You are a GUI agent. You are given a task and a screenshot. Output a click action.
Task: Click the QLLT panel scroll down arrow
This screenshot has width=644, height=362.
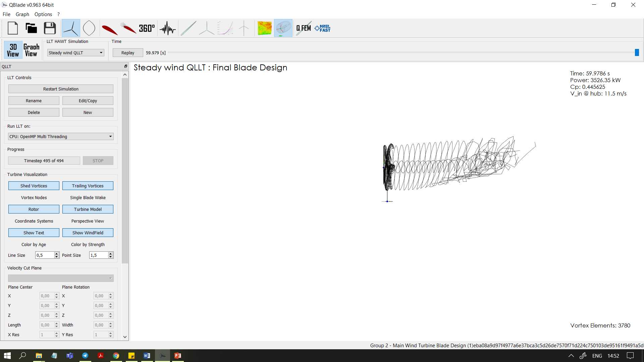coord(125,337)
